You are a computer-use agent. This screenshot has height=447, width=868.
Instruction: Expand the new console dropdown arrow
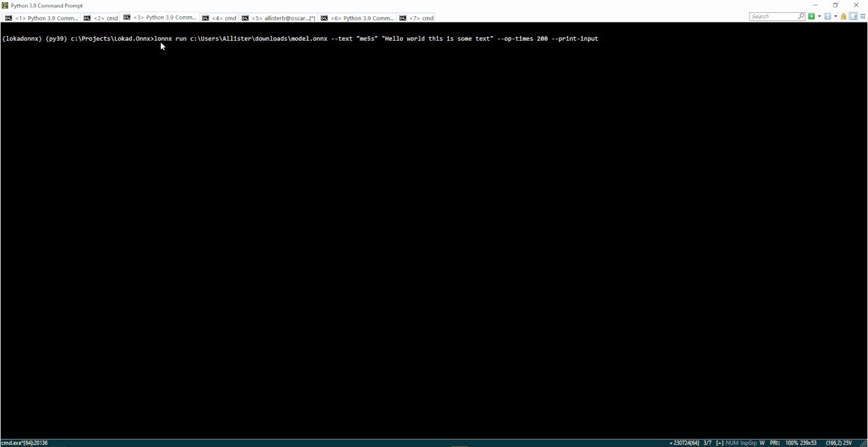point(819,16)
